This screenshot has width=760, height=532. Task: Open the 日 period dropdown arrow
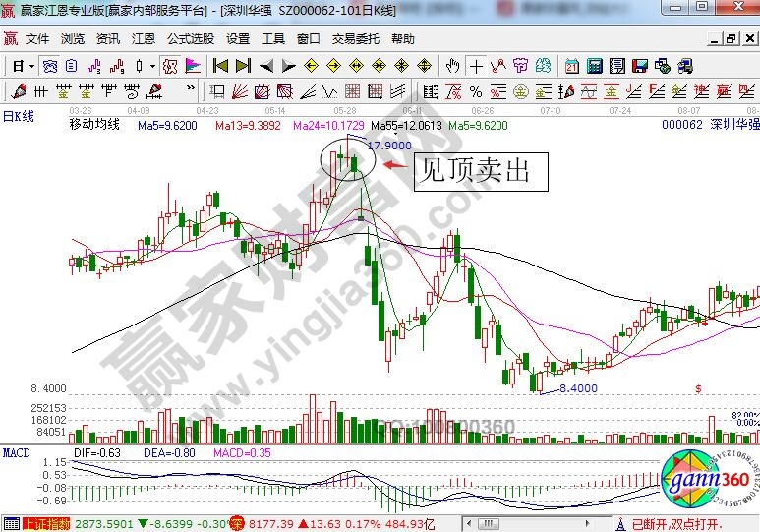click(31, 66)
